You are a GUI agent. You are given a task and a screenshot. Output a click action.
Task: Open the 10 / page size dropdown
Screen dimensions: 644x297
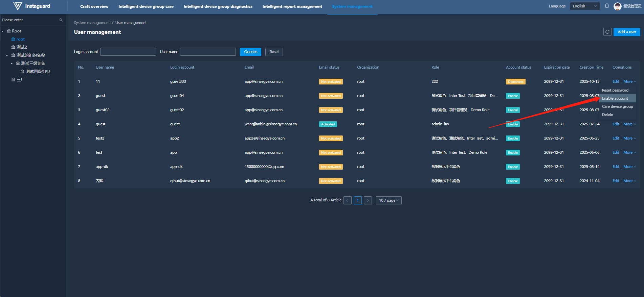388,200
